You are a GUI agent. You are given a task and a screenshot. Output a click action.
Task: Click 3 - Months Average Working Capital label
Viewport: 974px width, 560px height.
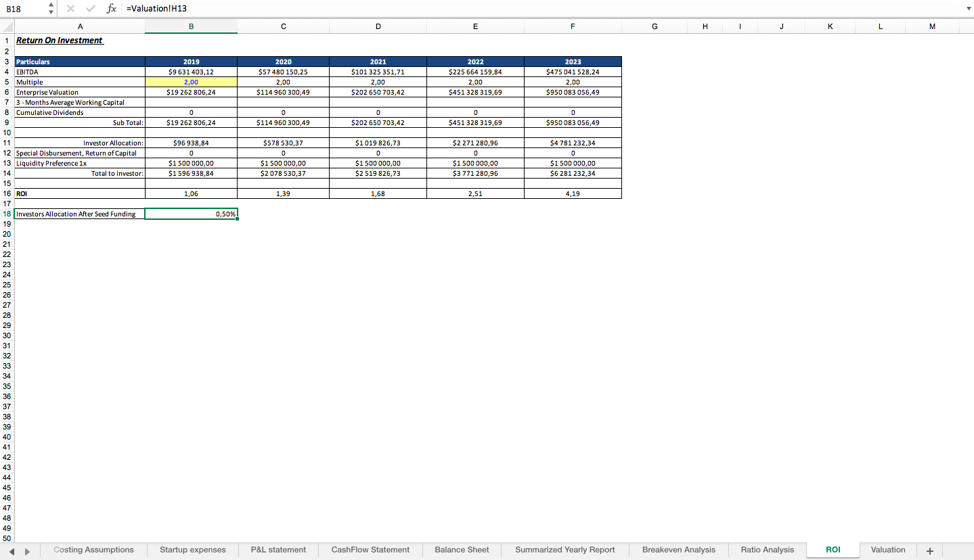[80, 102]
